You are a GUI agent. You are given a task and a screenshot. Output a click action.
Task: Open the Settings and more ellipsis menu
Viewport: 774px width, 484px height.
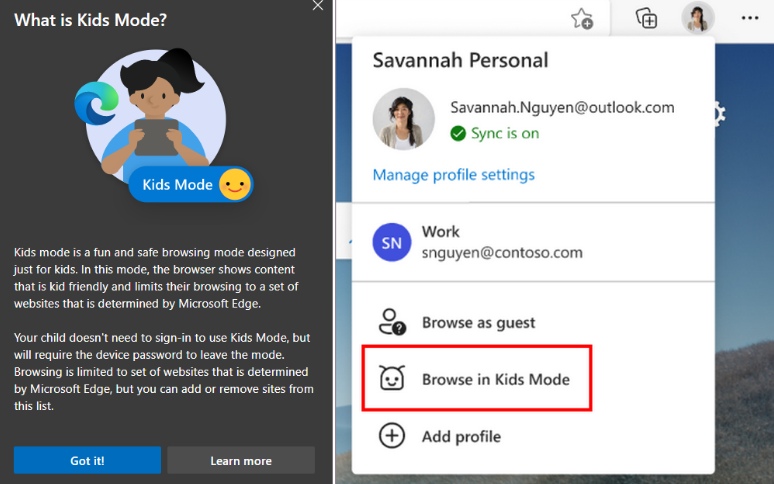pyautogui.click(x=749, y=18)
